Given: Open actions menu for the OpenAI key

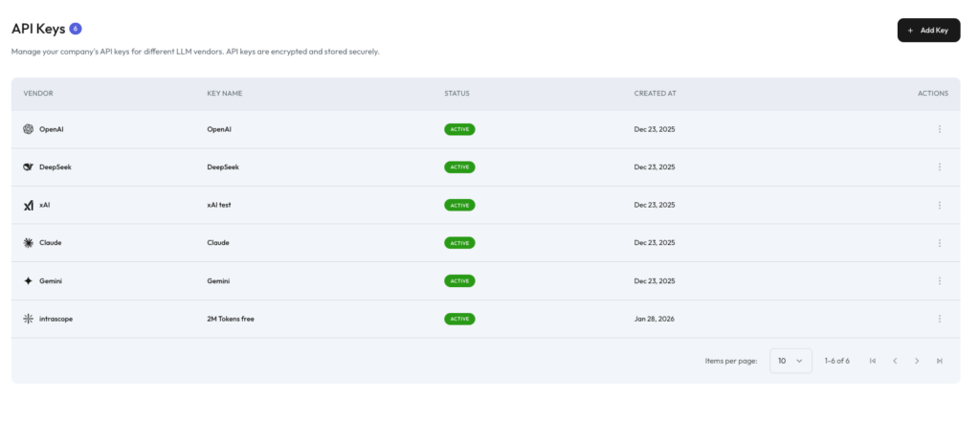Looking at the screenshot, I should point(939,129).
